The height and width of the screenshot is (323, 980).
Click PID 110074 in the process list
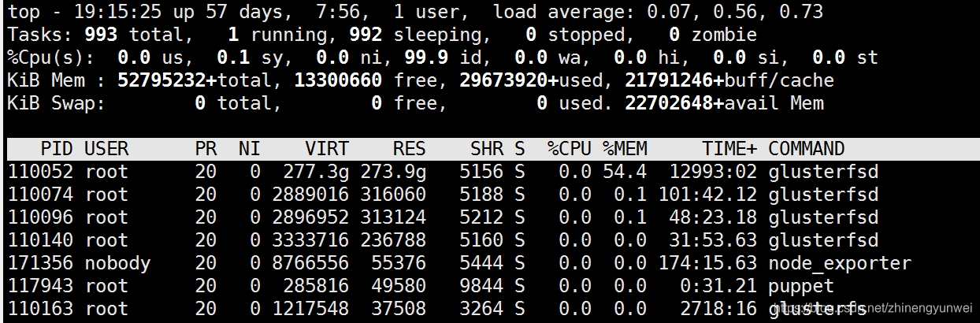tap(39, 195)
